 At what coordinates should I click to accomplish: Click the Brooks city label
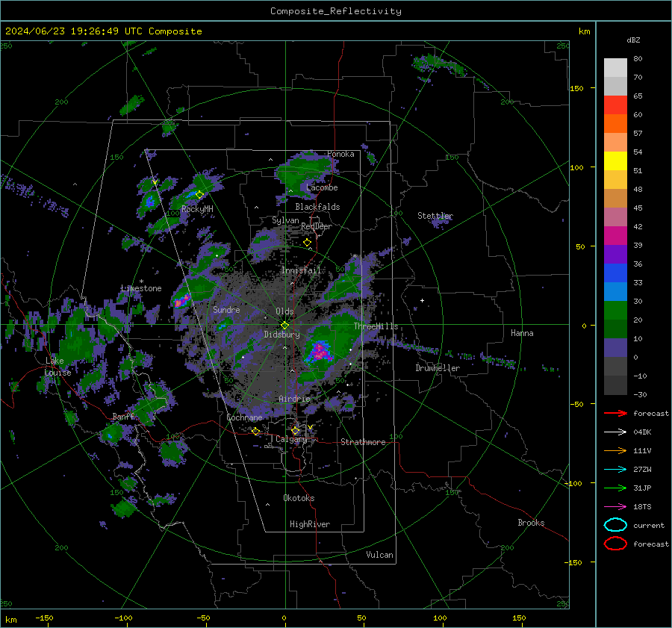(x=531, y=523)
